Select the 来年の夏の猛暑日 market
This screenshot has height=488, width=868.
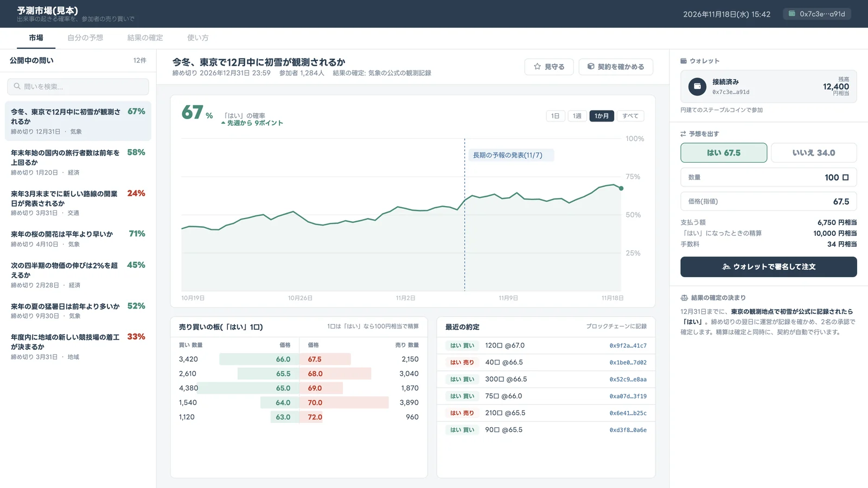(x=78, y=311)
